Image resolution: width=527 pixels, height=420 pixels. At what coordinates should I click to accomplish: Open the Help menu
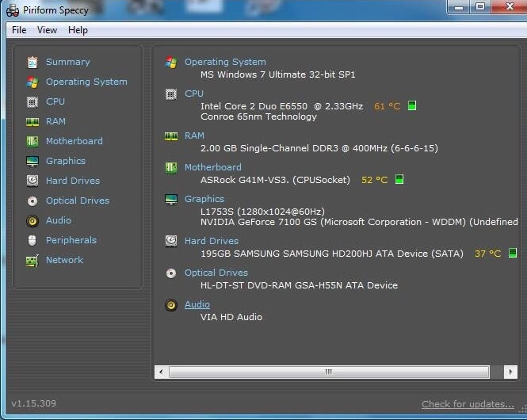tap(78, 30)
